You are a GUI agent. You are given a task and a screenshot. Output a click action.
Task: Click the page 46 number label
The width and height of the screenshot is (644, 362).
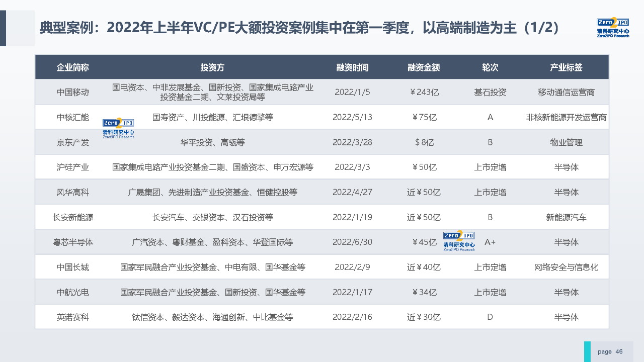610,351
